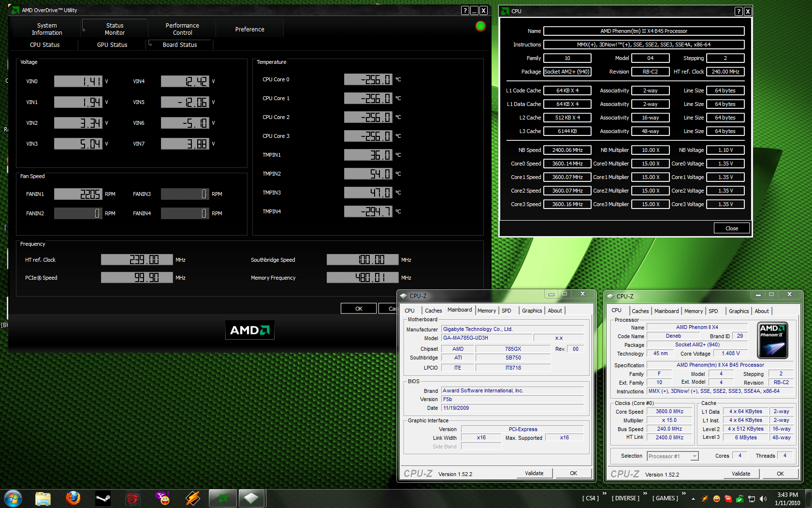
Task: Open the volume speaker tray icon
Action: coord(763,498)
